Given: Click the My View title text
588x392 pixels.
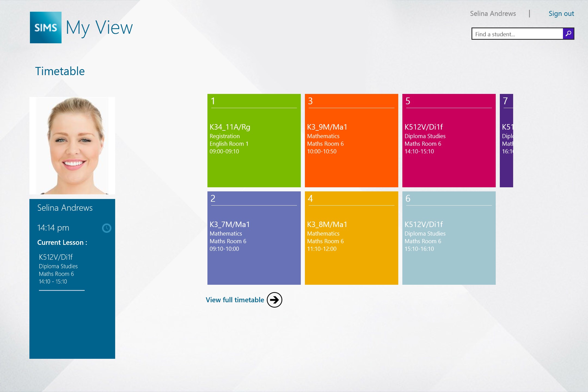Looking at the screenshot, I should click(99, 27).
